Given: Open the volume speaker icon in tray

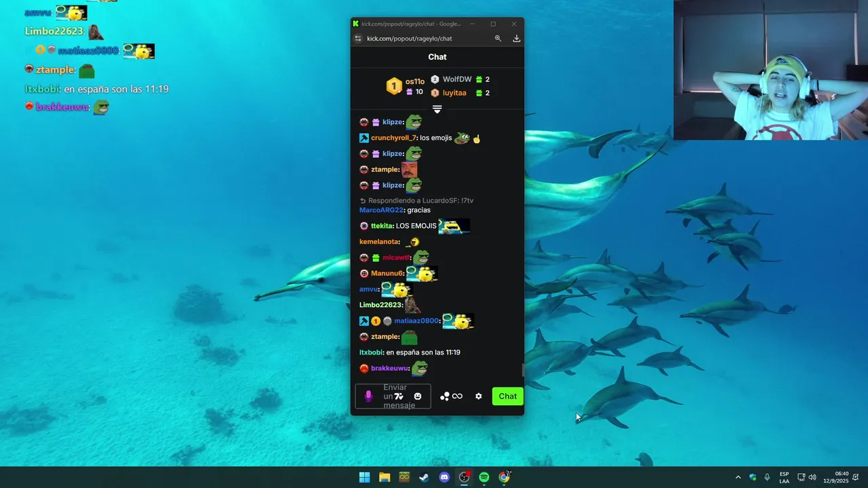Looking at the screenshot, I should pos(812,477).
